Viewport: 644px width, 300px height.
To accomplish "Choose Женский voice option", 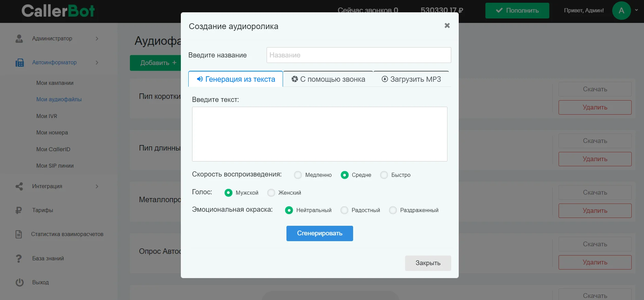I will 271,193.
